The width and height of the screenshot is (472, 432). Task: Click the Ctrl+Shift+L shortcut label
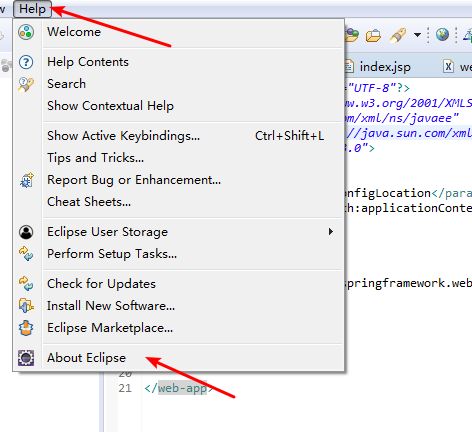289,136
